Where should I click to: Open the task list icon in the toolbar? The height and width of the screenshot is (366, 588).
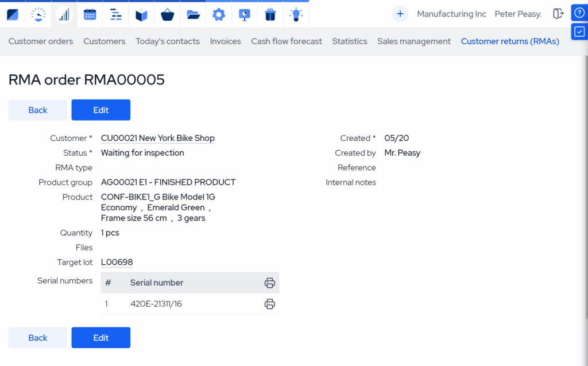(x=115, y=14)
